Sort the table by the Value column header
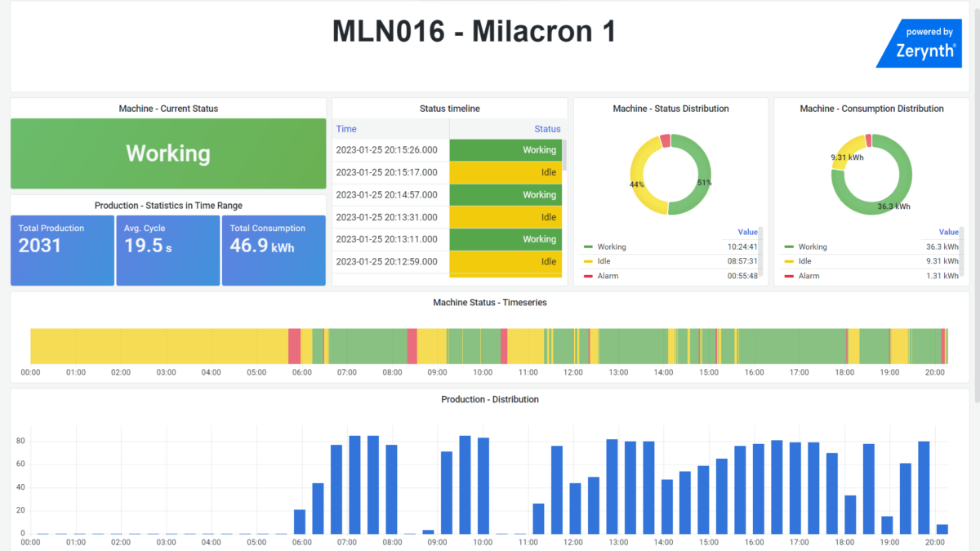 pos(747,232)
